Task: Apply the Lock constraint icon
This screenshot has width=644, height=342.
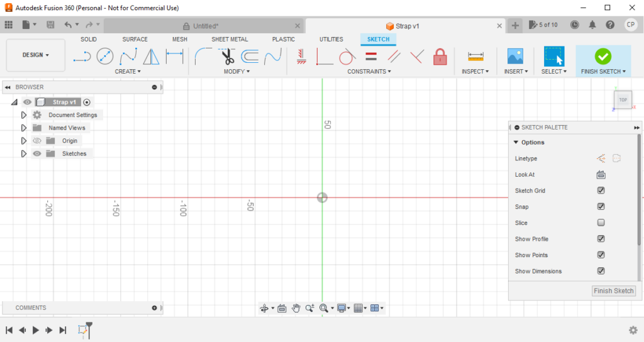Action: point(440,57)
